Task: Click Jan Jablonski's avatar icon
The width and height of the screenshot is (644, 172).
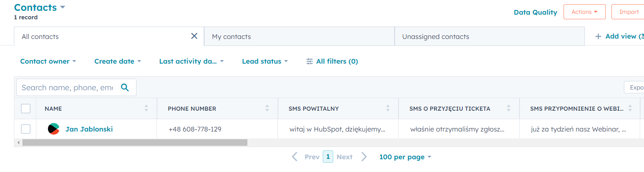Action: pos(53,129)
